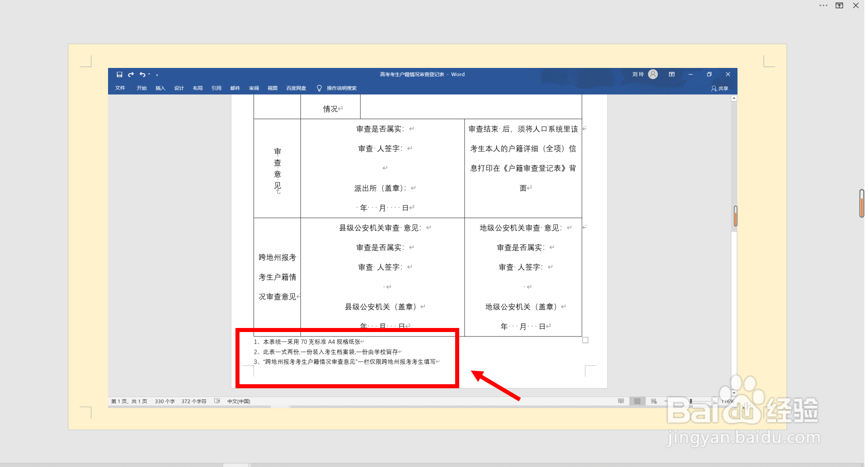Image resolution: width=868 pixels, height=467 pixels.
Task: Open the Tell Me search with the lightbulb icon
Action: coord(320,88)
